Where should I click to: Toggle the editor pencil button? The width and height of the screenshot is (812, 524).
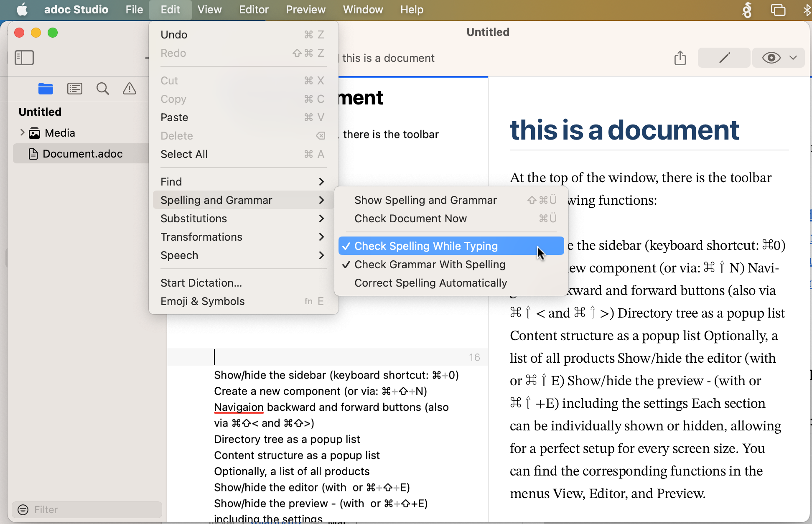(724, 58)
